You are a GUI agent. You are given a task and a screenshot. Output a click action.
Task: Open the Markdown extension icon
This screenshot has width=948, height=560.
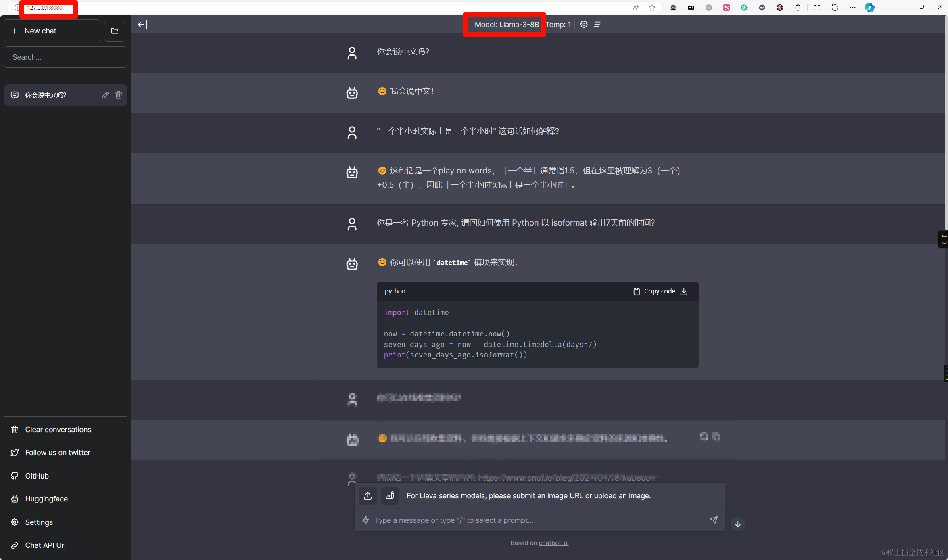coord(691,8)
